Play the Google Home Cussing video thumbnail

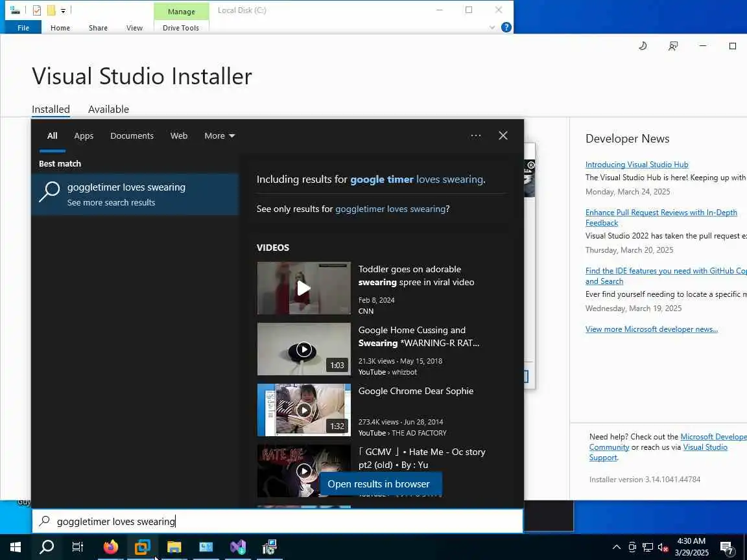pos(304,349)
